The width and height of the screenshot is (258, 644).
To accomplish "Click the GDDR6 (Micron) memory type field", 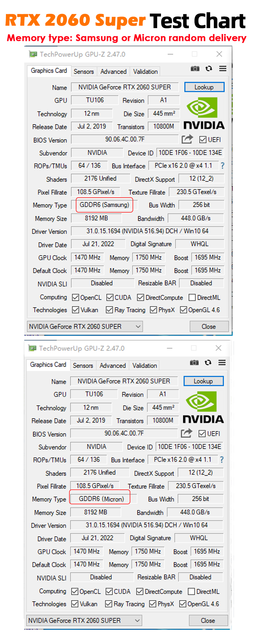I will (101, 499).
